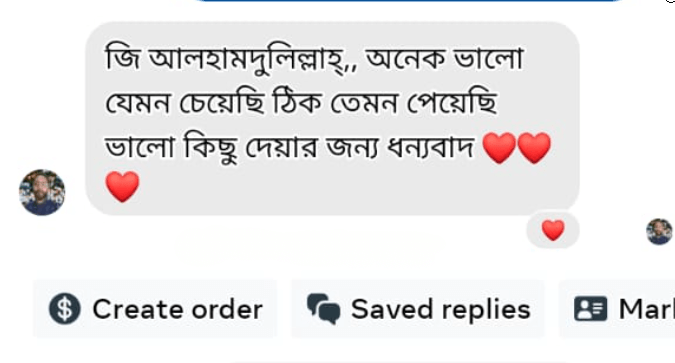
Task: Open the red heart reaction below the message
Action: tap(553, 230)
